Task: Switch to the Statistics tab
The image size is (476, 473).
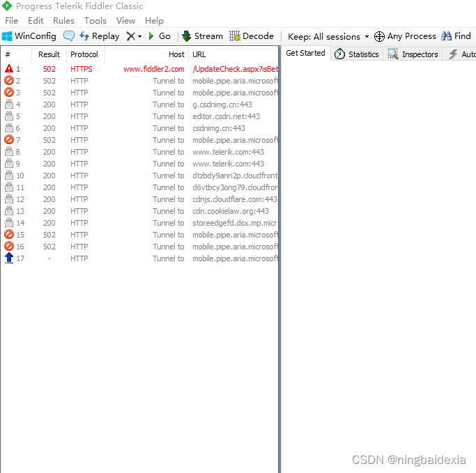Action: [x=357, y=54]
